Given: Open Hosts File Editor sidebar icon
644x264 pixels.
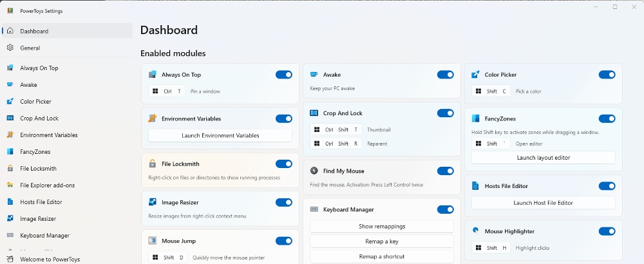Looking at the screenshot, I should pyautogui.click(x=10, y=202).
